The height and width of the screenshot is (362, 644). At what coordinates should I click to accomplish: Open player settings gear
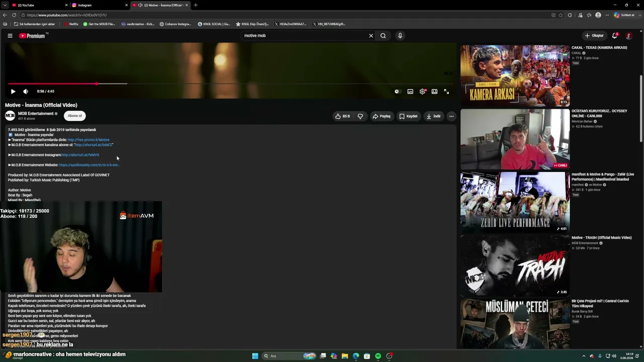click(423, 92)
